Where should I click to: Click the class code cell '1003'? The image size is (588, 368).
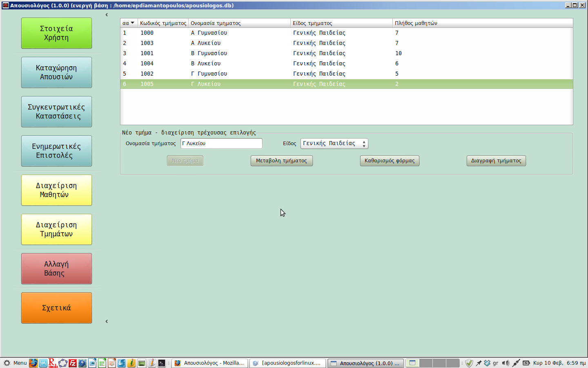pyautogui.click(x=147, y=43)
